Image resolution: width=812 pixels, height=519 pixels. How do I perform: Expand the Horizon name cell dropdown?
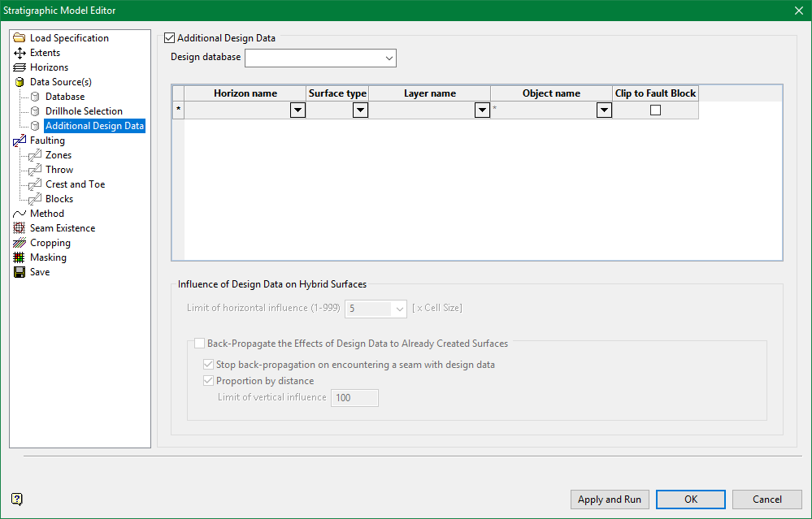coord(297,110)
